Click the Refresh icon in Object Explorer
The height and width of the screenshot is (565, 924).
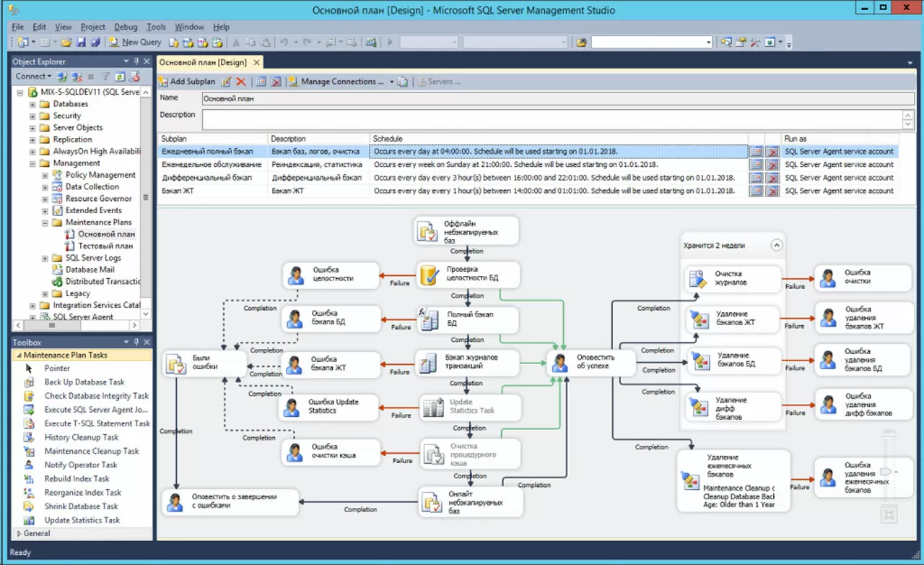pos(120,77)
